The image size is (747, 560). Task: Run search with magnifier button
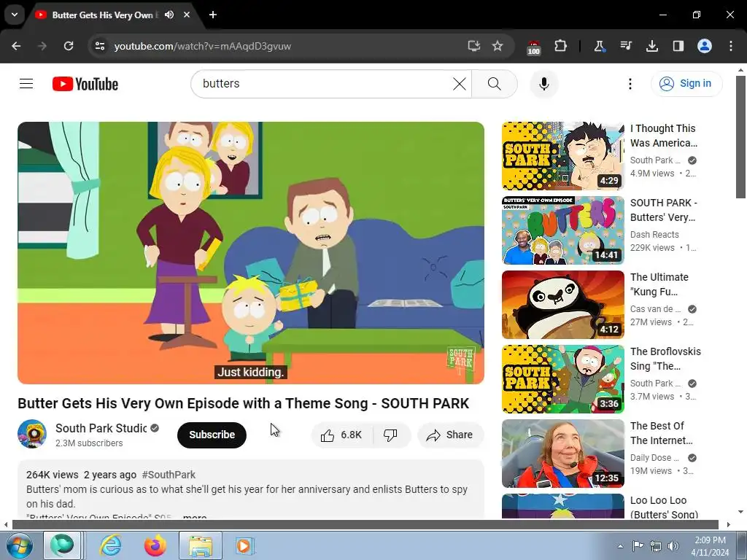[x=495, y=84]
